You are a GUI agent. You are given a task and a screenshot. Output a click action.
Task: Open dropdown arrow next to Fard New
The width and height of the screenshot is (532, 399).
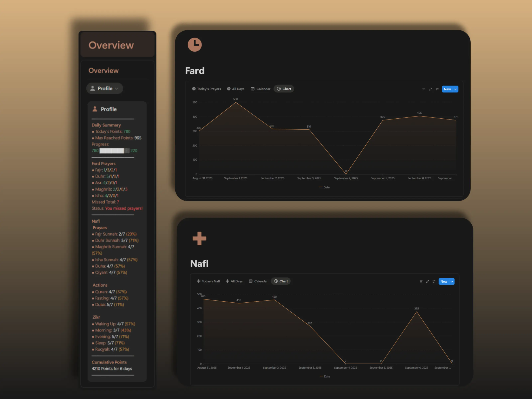pyautogui.click(x=456, y=89)
